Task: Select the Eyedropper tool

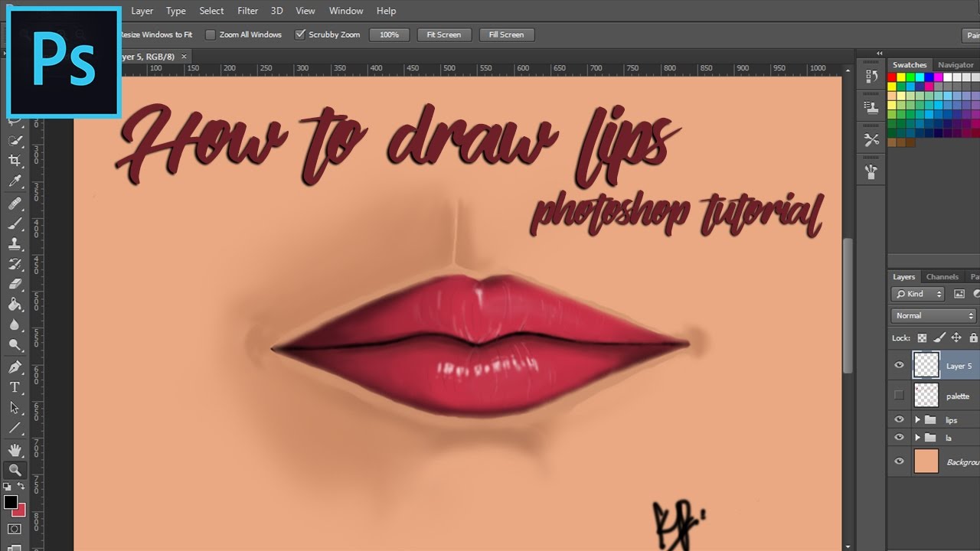Action: click(15, 181)
